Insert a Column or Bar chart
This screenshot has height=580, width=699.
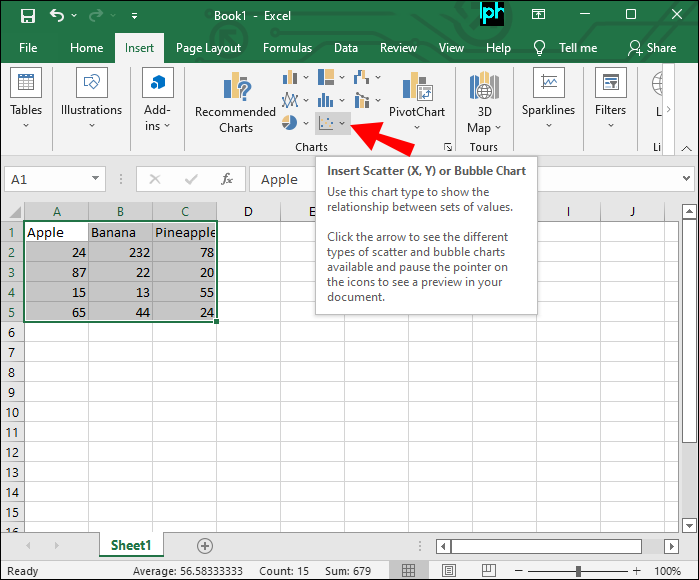click(290, 78)
